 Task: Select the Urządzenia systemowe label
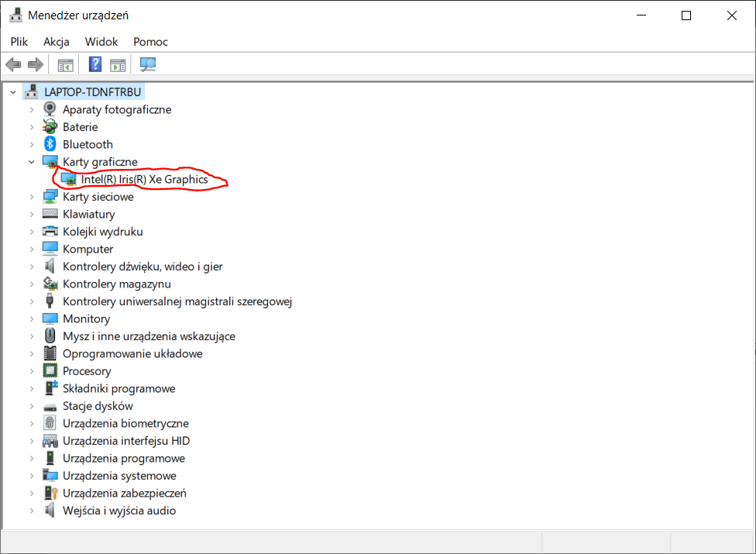click(x=119, y=476)
